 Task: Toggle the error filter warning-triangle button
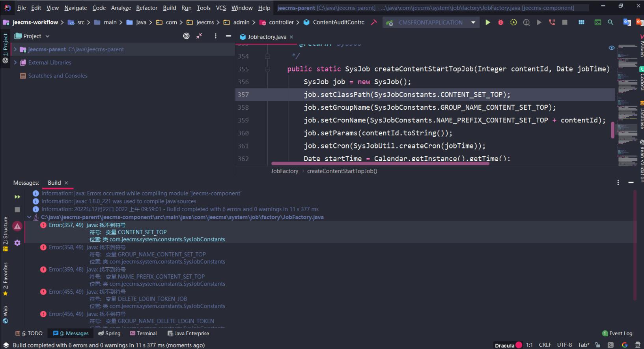point(17,226)
